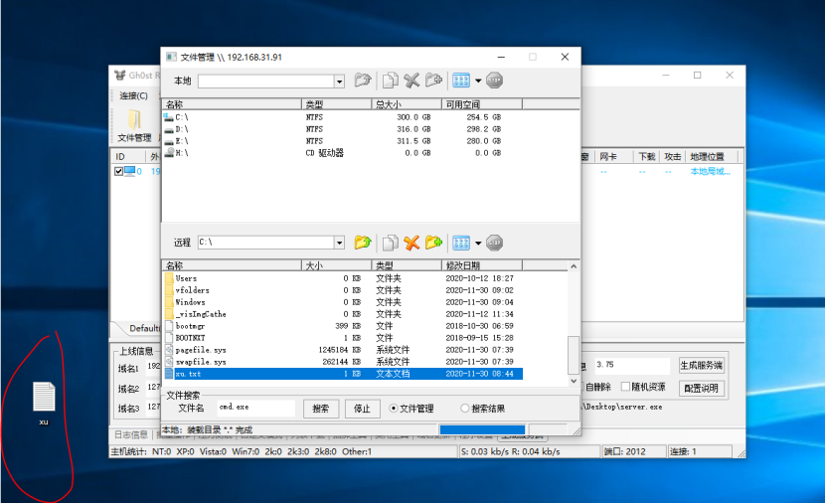The width and height of the screenshot is (825, 504).
Task: Toggle the host ID 0 checkbox in Gh0st window
Action: click(x=119, y=172)
